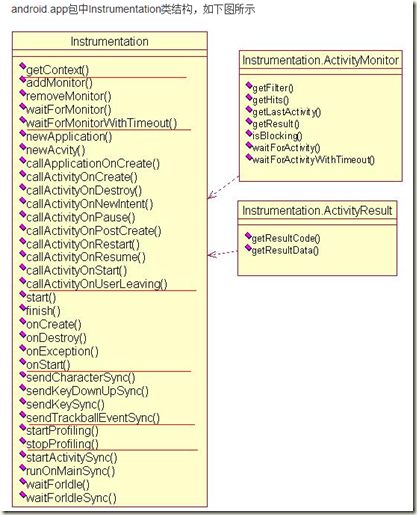Select the diamond icon next to getResultData()
The height and width of the screenshot is (515, 417).
248,247
